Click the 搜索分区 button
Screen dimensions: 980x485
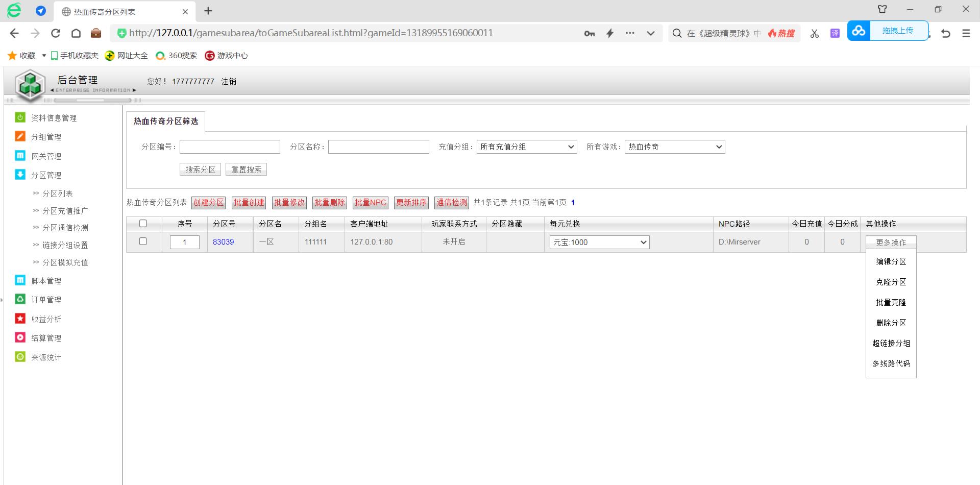(200, 169)
